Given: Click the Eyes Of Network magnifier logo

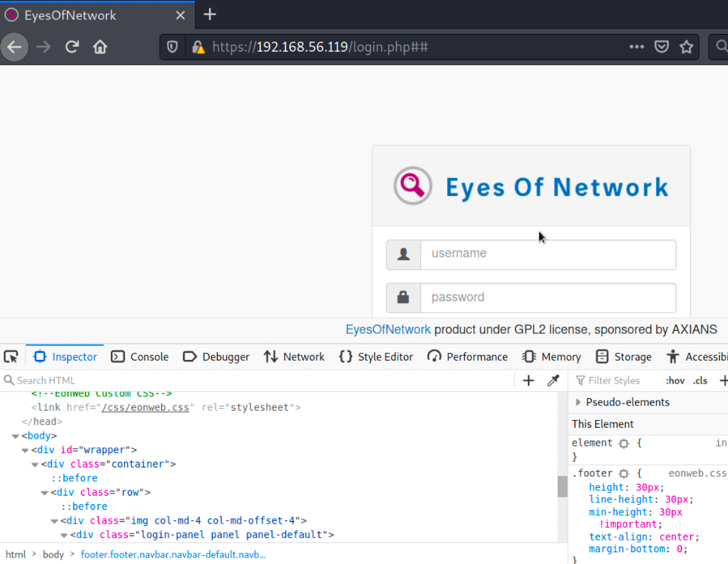Looking at the screenshot, I should 413,186.
